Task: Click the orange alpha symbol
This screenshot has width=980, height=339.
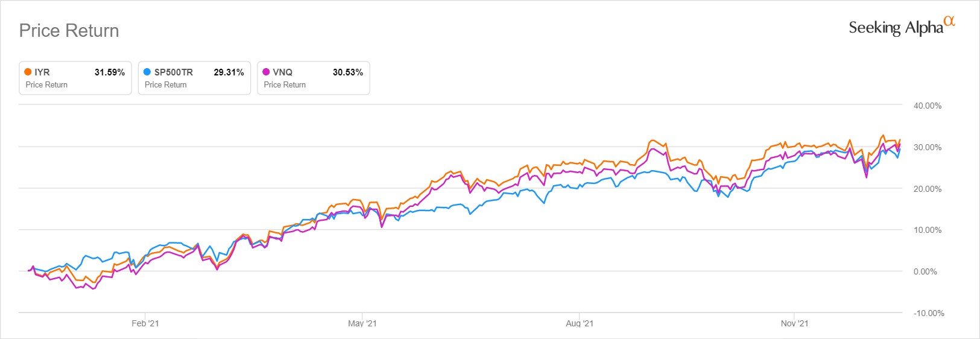Action: click(x=949, y=21)
